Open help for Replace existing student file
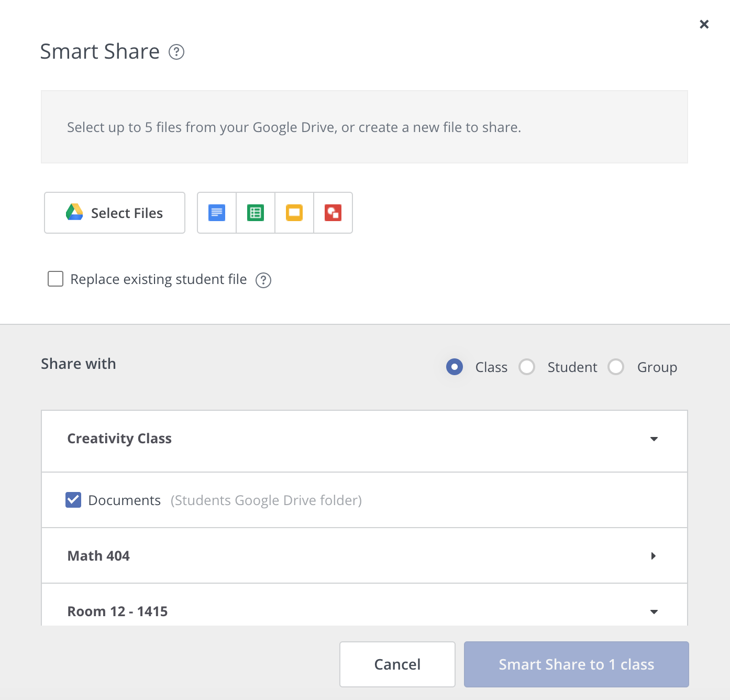The width and height of the screenshot is (730, 700). pyautogui.click(x=263, y=280)
